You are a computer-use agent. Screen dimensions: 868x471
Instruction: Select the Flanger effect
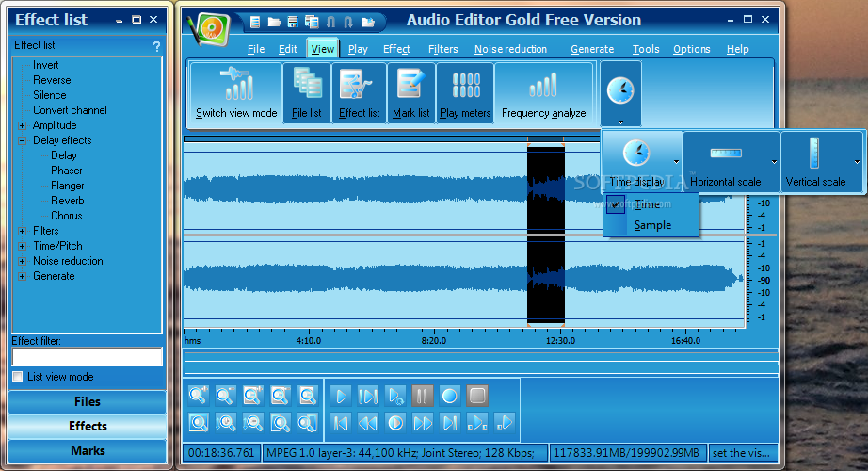[x=68, y=186]
